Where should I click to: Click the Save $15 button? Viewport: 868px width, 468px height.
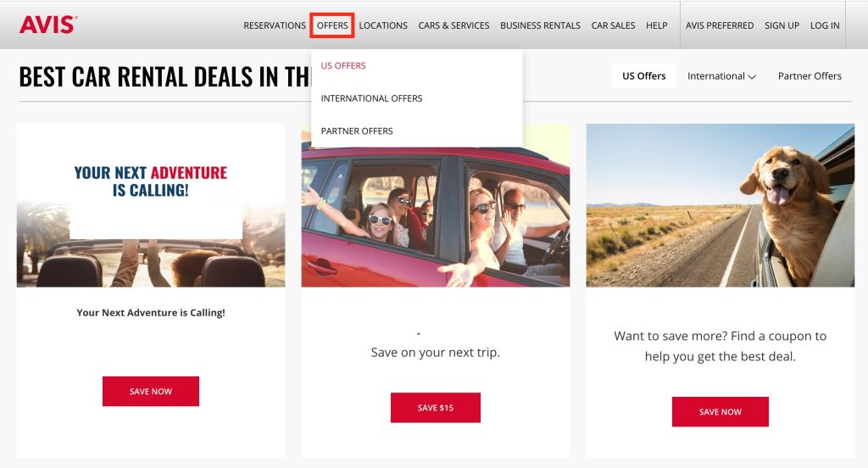point(436,408)
